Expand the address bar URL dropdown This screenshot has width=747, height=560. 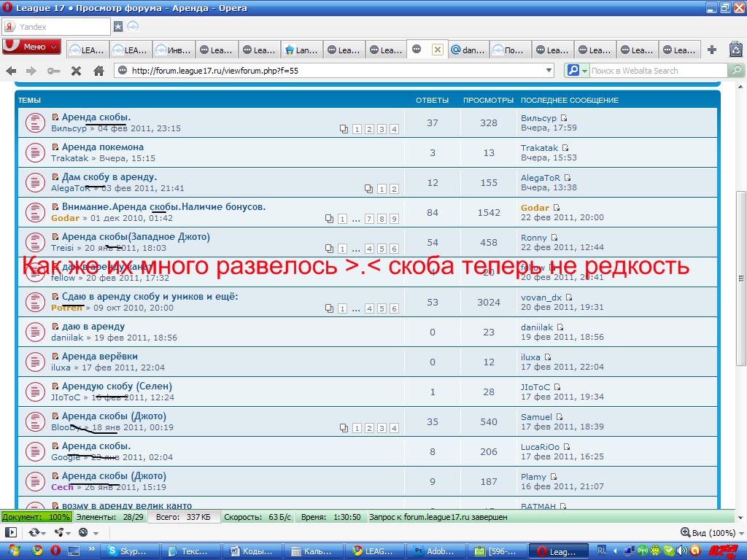[549, 71]
